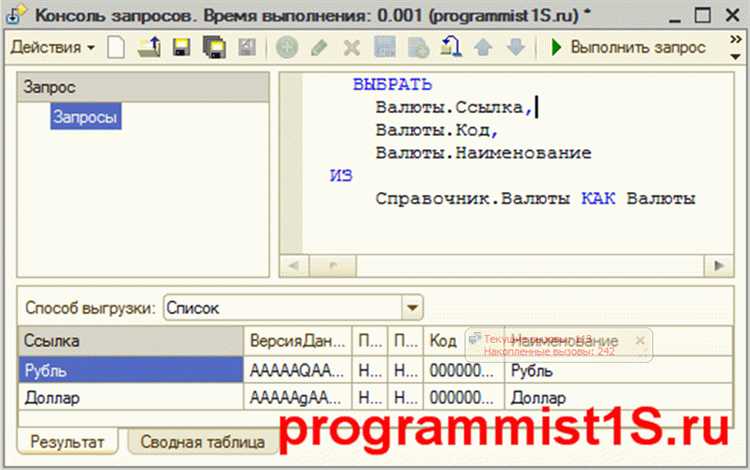
Task: Click the greyed-out revert file icon
Action: click(247, 47)
